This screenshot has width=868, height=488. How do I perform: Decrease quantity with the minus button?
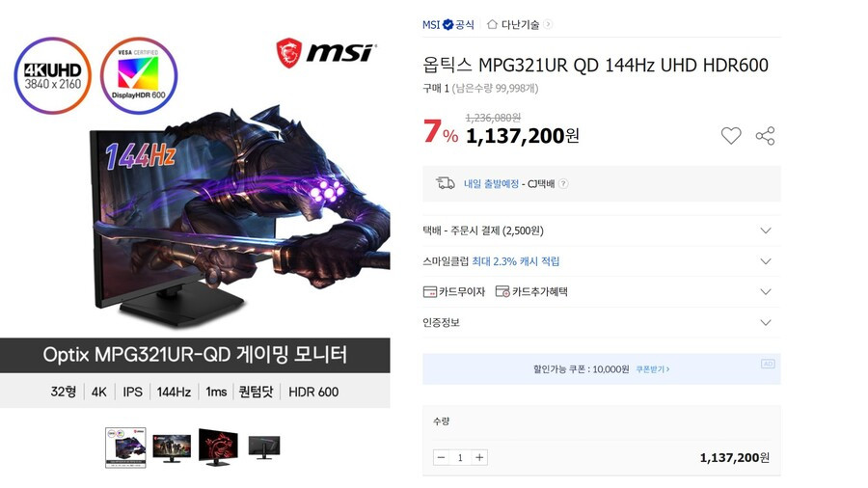pos(441,457)
